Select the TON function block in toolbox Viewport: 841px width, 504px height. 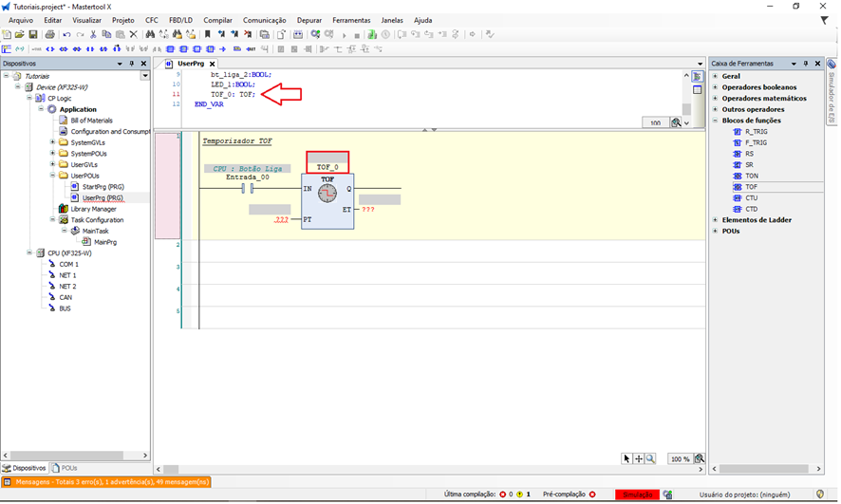tap(751, 176)
